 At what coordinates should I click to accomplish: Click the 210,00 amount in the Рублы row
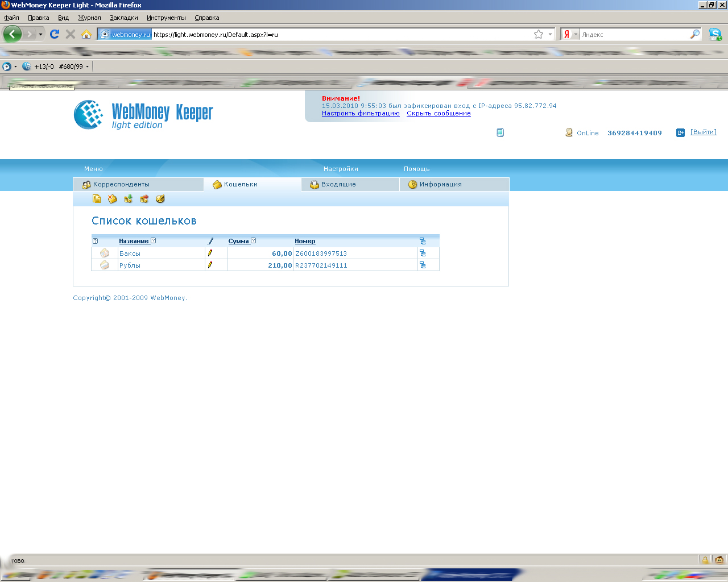(x=280, y=265)
